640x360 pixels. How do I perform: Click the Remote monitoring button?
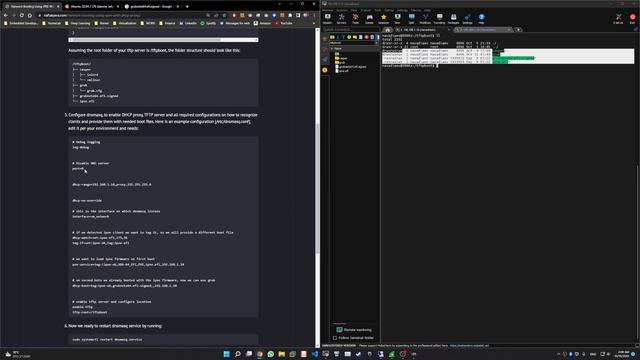click(x=354, y=330)
